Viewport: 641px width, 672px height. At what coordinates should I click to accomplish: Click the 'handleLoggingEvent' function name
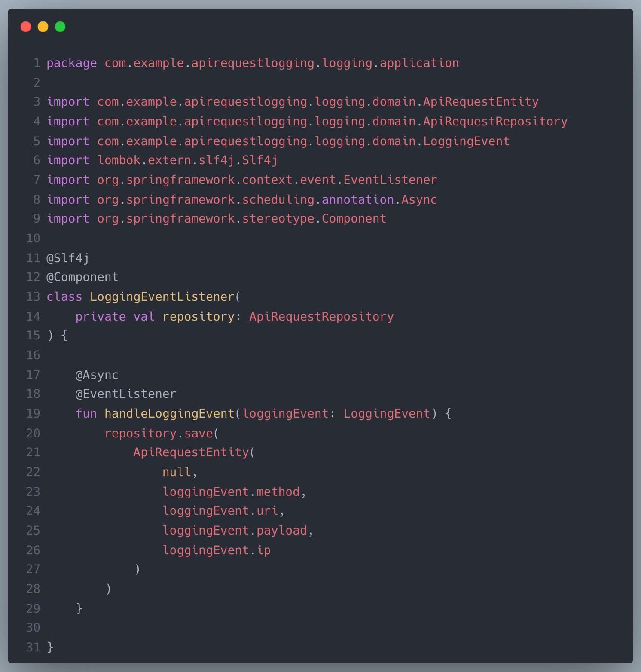click(x=169, y=414)
